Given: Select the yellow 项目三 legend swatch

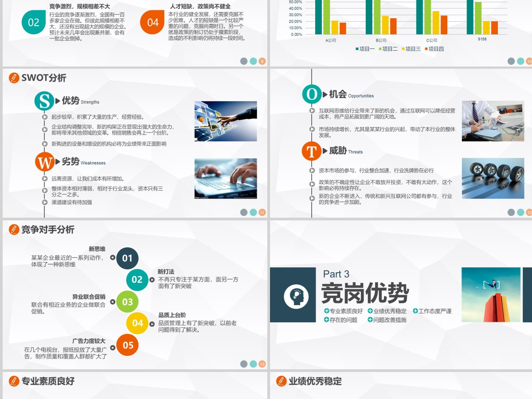Looking at the screenshot, I should (x=403, y=49).
